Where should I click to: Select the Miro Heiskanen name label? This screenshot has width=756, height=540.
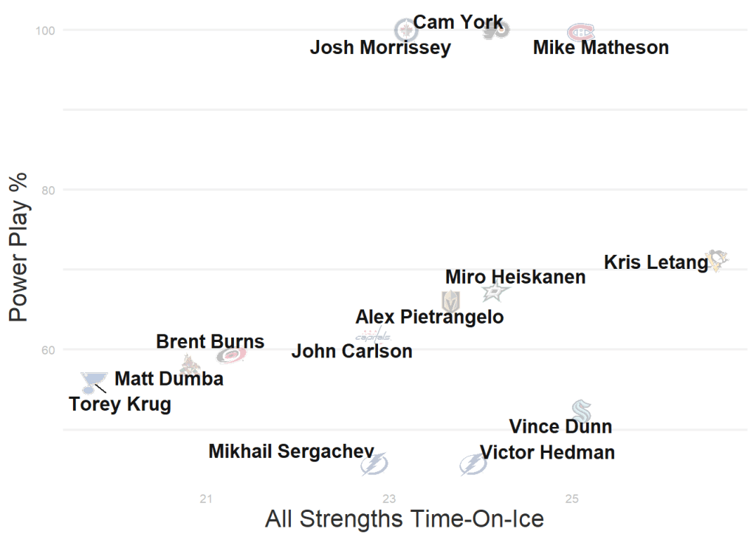[515, 277]
